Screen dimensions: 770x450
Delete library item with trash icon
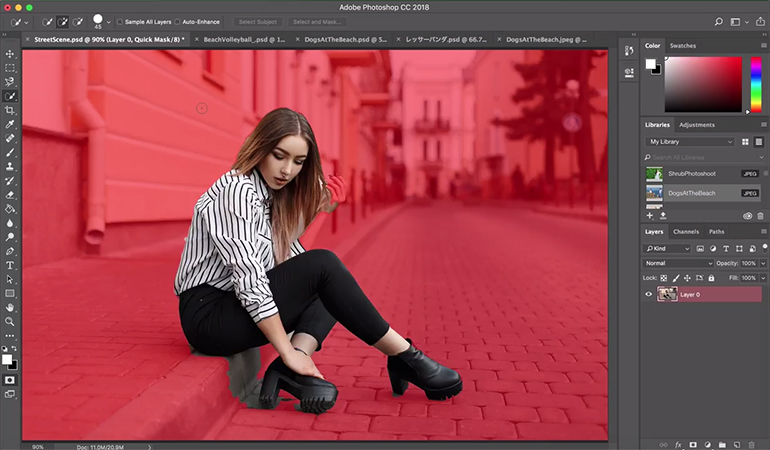760,215
